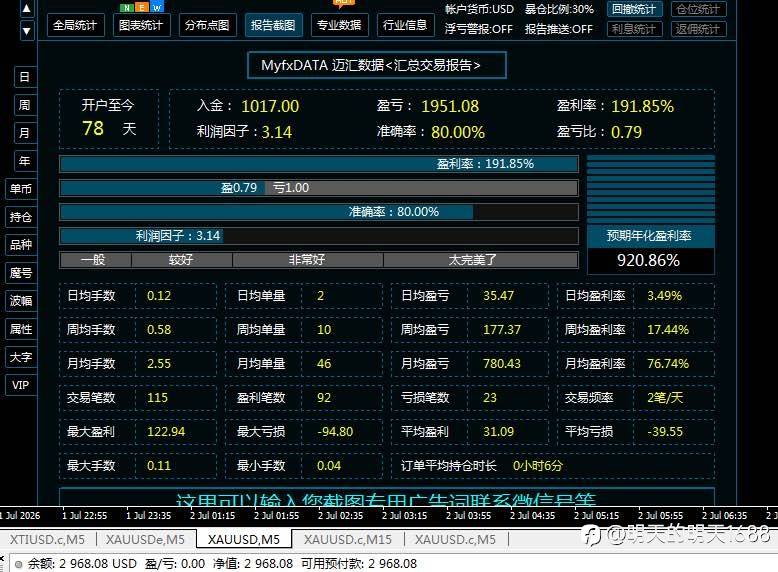Click the 持仓 sidebar button

click(21, 217)
